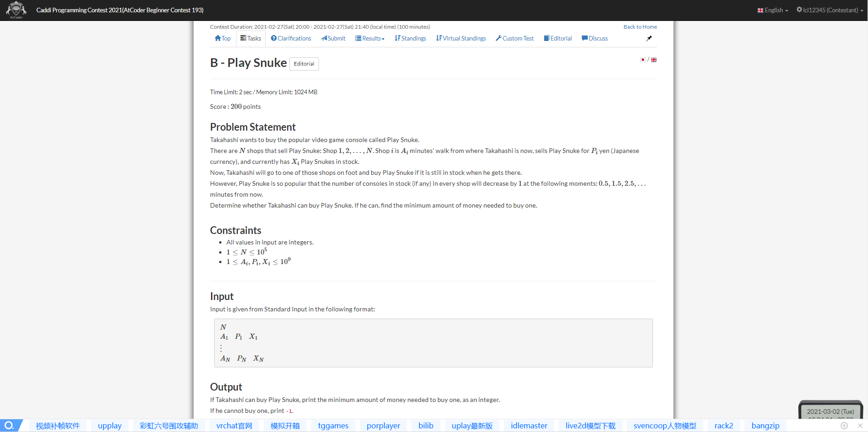Switch the statement to English via the UK flag

point(654,60)
